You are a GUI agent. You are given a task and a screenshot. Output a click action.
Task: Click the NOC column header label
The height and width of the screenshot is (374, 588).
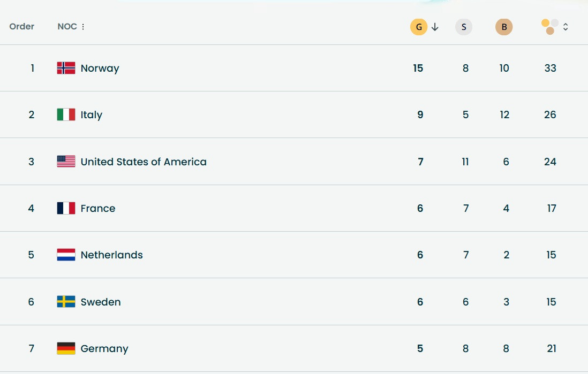(67, 27)
